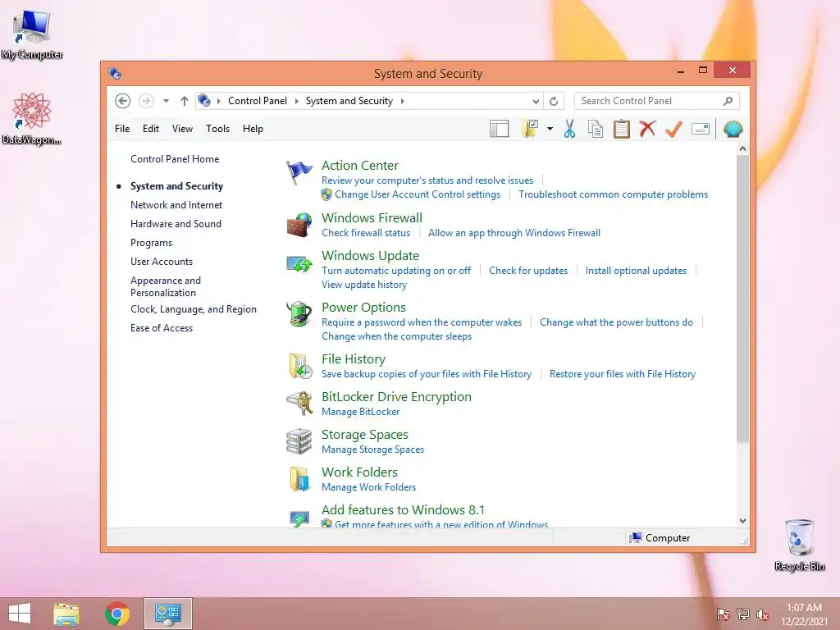Viewport: 840px width, 630px height.
Task: Click the Power Options battery icon
Action: point(299,314)
